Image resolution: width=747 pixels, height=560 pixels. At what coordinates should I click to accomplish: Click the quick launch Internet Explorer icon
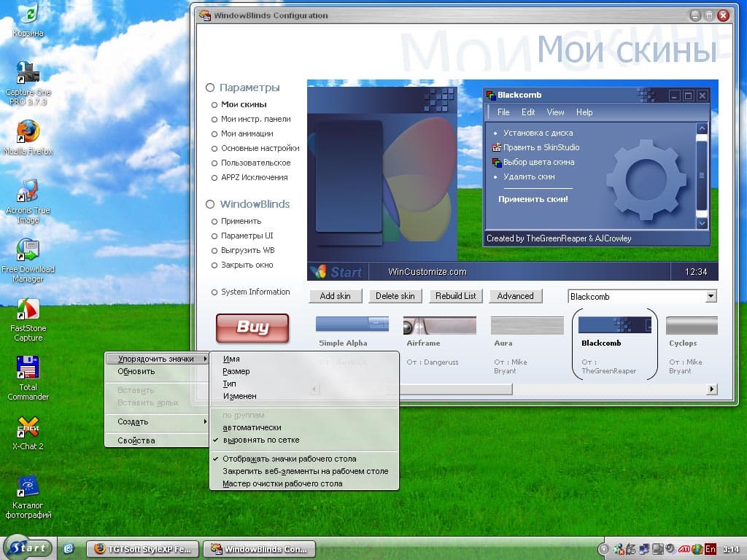69,549
